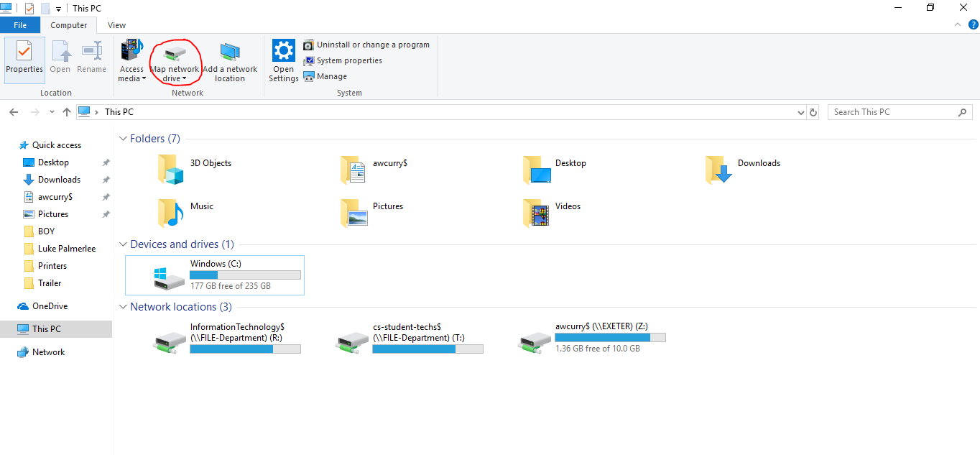This screenshot has height=455, width=980.
Task: Unpin Downloads using its pin icon
Action: (x=106, y=180)
